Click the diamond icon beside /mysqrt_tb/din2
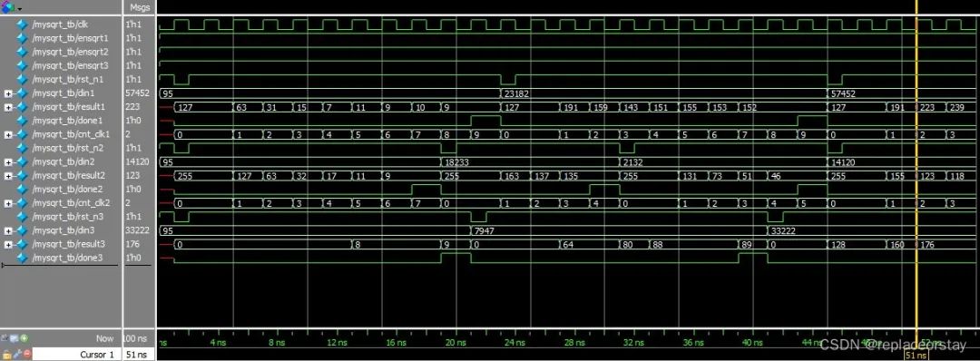This screenshot has height=361, width=980. pos(23,161)
